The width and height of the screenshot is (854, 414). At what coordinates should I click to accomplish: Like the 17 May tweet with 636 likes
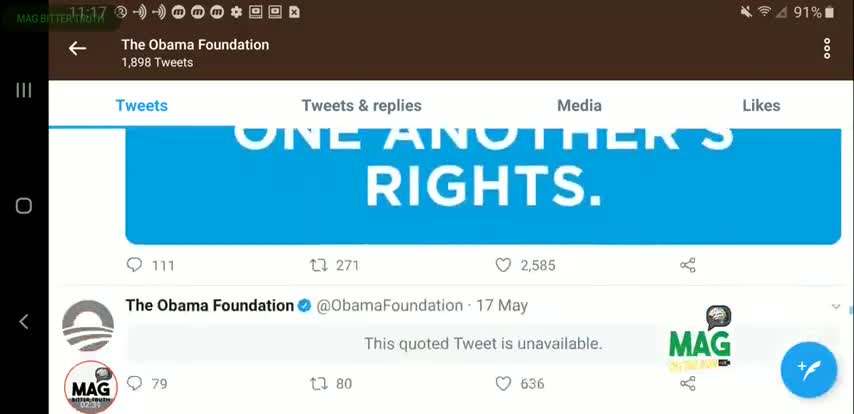tap(503, 383)
